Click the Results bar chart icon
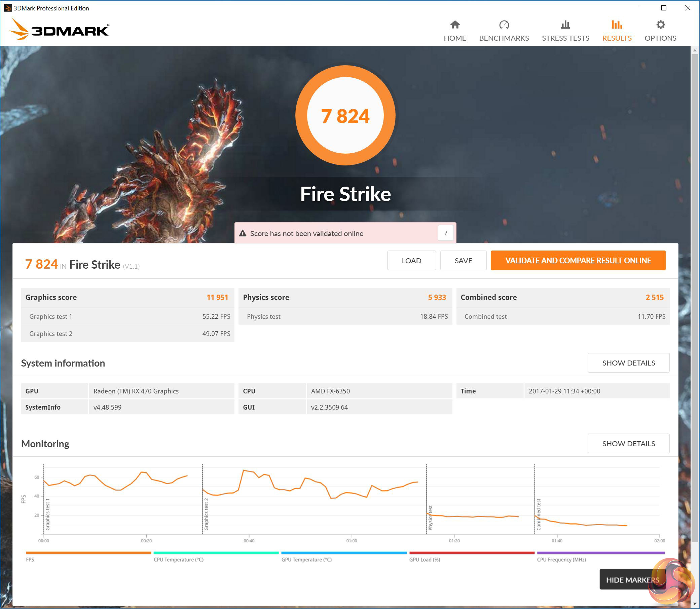This screenshot has height=609, width=700. coord(616,25)
